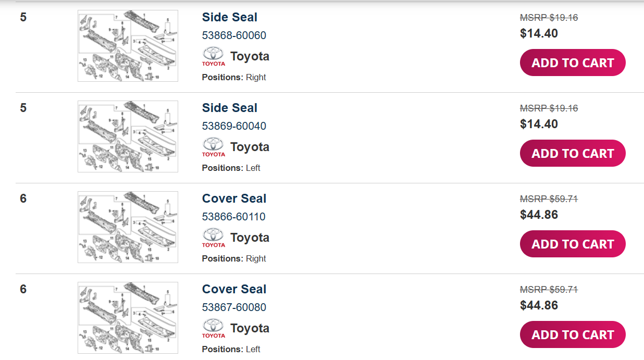
Task: Open the left-position Side Seal title link
Action: 230,108
